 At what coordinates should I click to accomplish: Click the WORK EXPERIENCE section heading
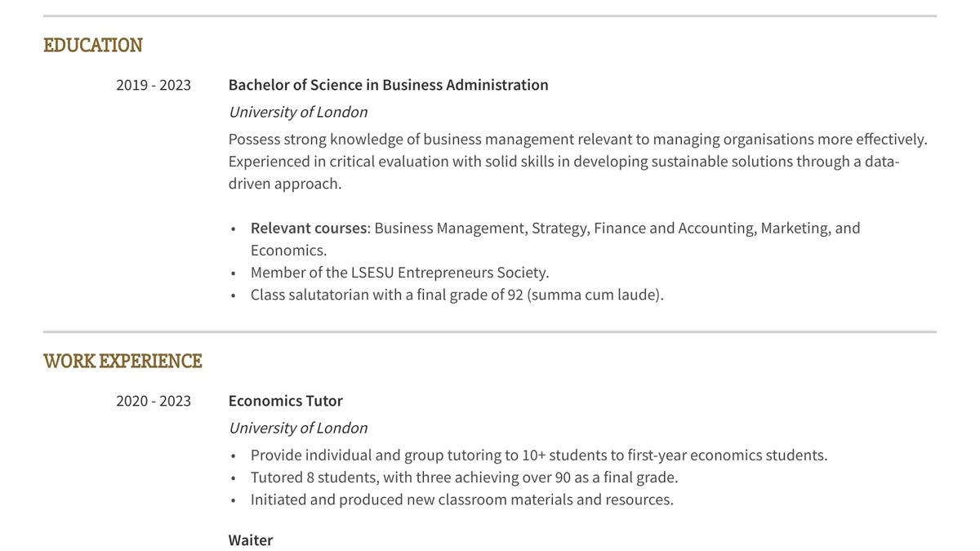(x=122, y=362)
